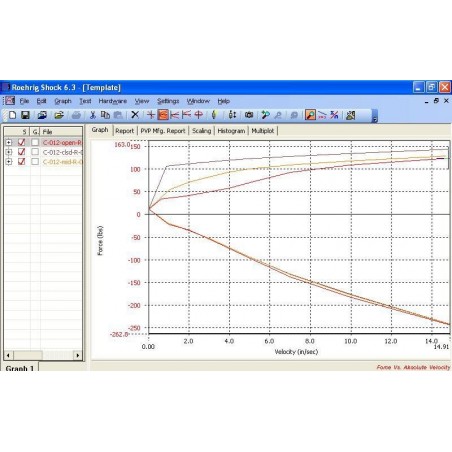Screen dimensions: 452x452
Task: Uncheck S box for C-012-mid file
Action: tap(22, 162)
